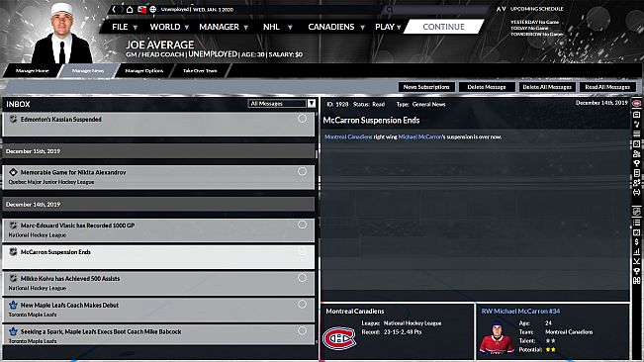The image size is (644, 362).
Task: Select radio circle for Edmonton's Kassian Suspended
Action: (x=303, y=119)
